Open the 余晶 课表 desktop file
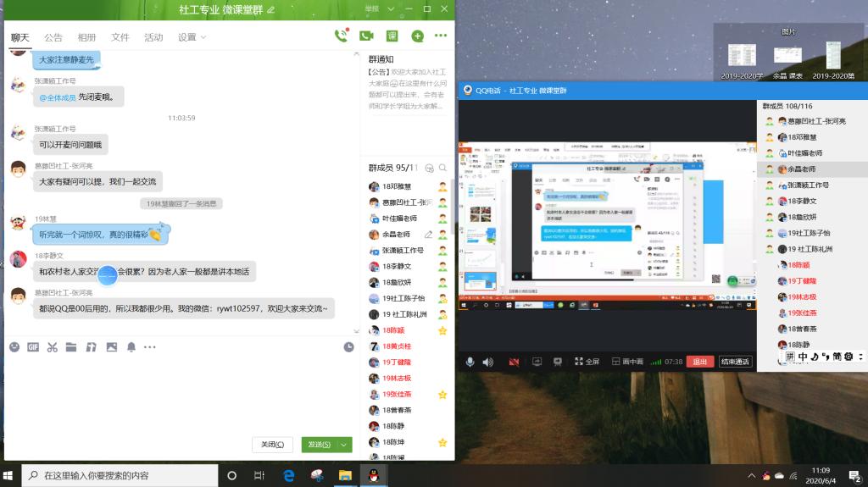Screen dimensions: 868x487 click(787, 62)
